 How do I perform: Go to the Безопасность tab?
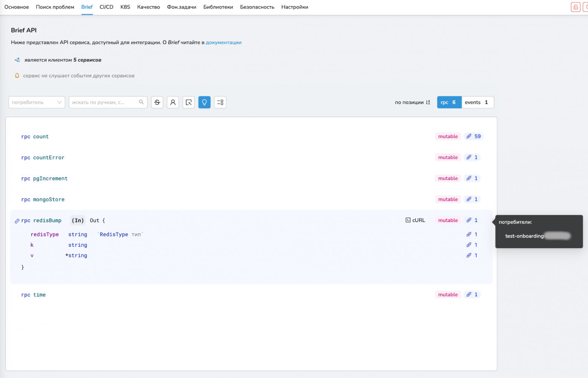257,7
